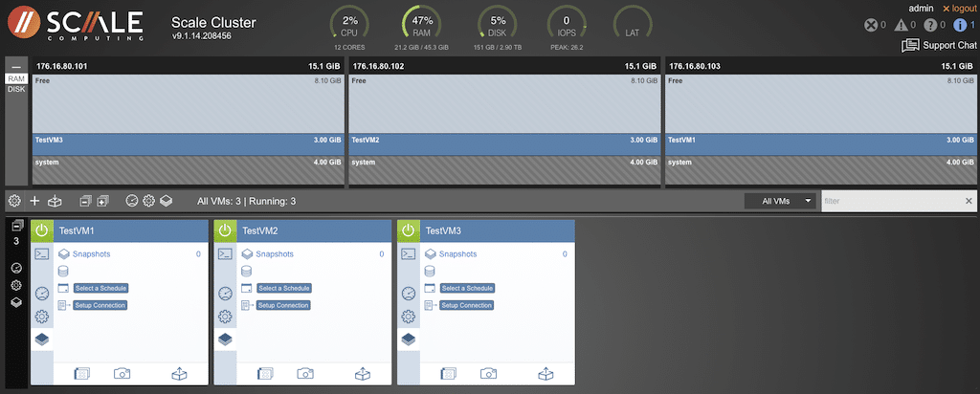Open the console of TestVM2
Image resolution: width=980 pixels, height=394 pixels.
pos(225,254)
